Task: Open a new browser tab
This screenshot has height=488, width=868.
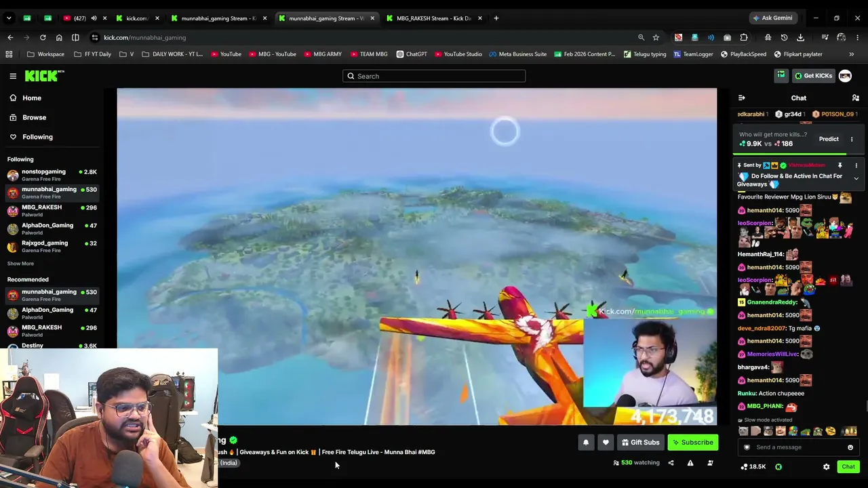Action: tap(496, 18)
